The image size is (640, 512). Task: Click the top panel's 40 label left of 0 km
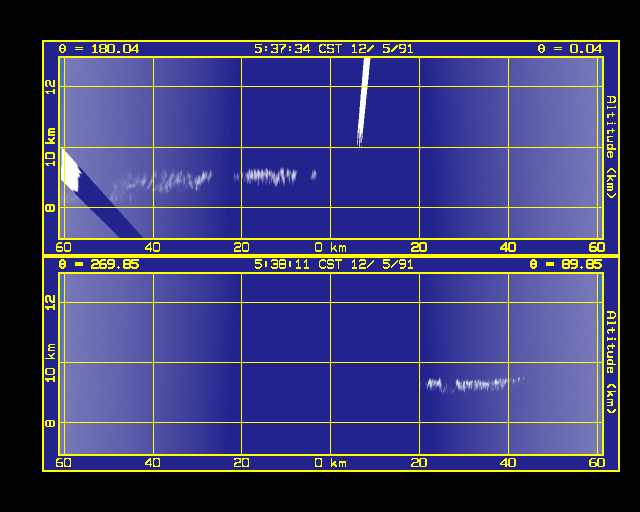click(153, 247)
